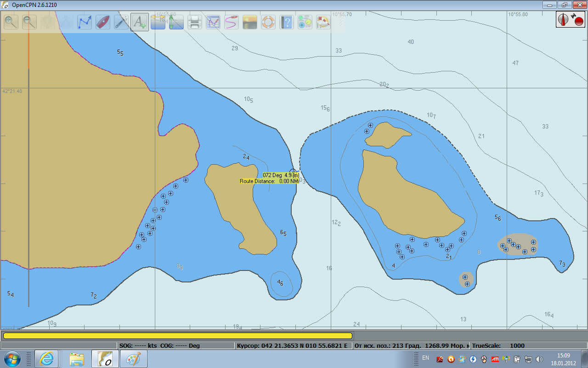
Task: Open the settings wrench toolbox
Action: click(x=121, y=22)
